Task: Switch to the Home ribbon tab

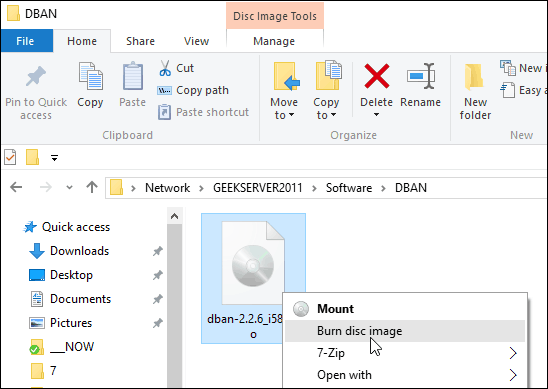Action: pos(82,41)
